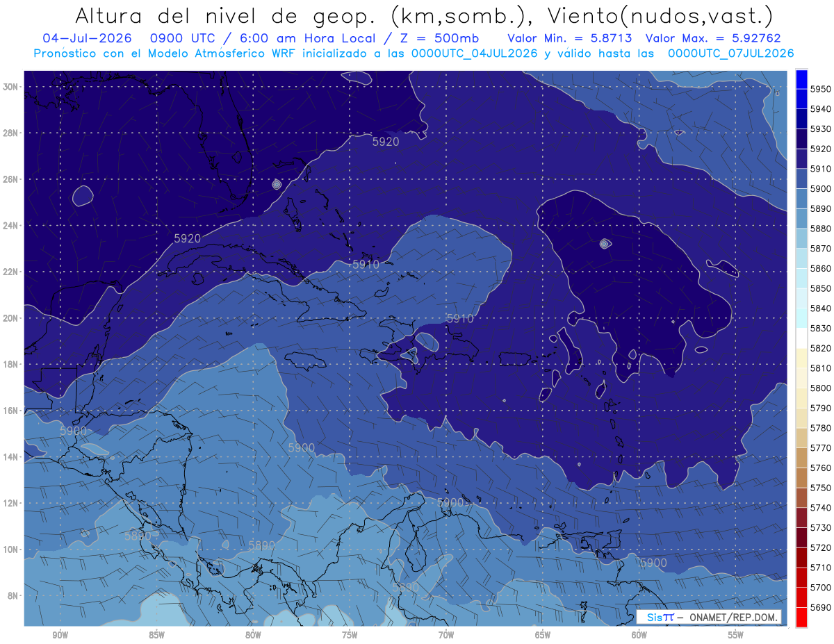Click the color bar label 5830
The width and height of the screenshot is (834, 644).
[821, 329]
